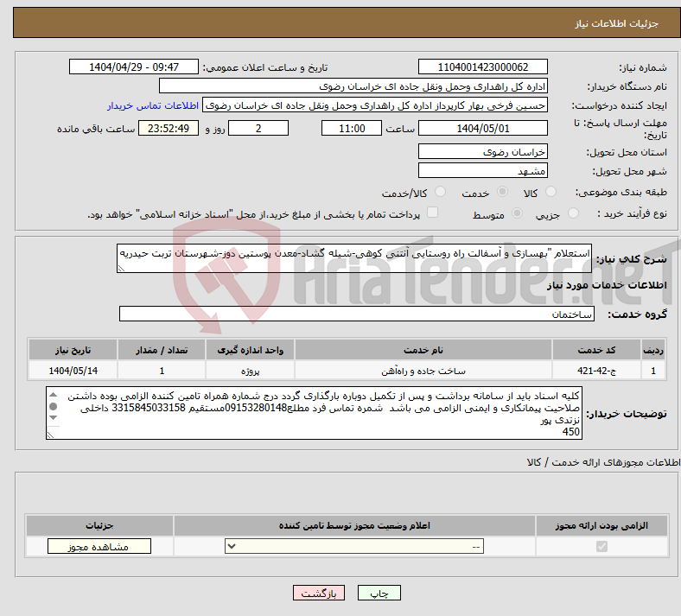This screenshot has height=616, width=681.
Task: Click the اعلام وضعیت مجوز header
Action: point(354,525)
